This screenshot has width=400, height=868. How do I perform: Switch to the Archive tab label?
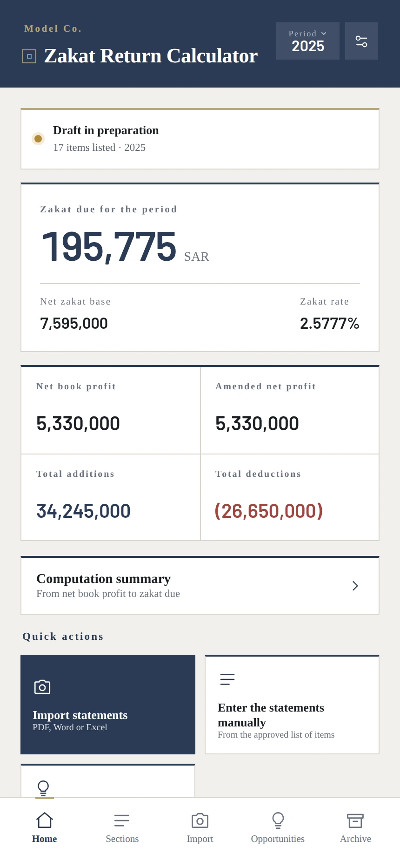click(355, 839)
